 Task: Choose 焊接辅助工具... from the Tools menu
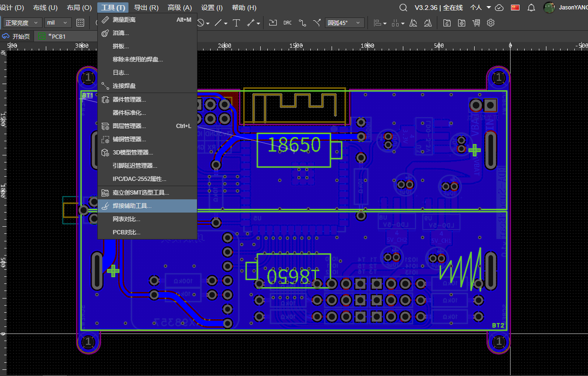[132, 206]
